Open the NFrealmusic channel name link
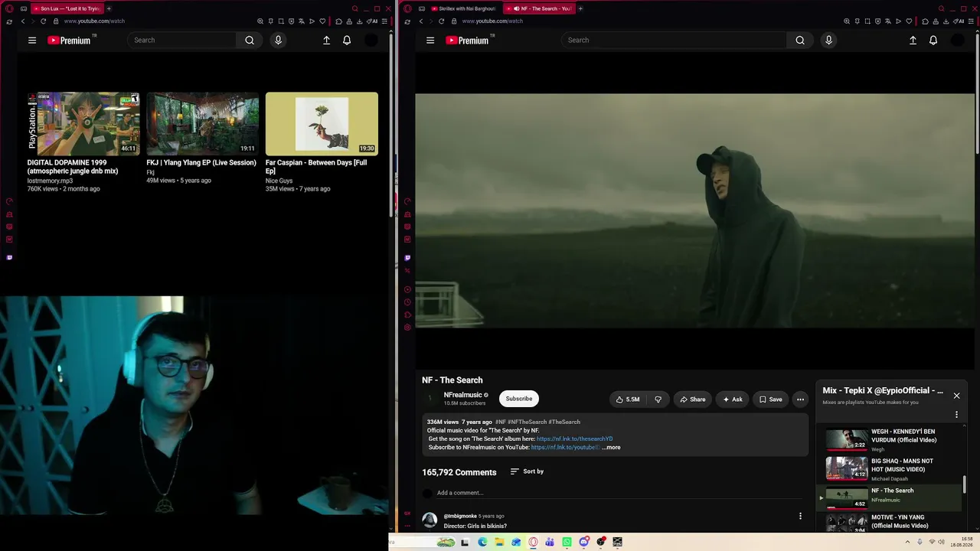The height and width of the screenshot is (551, 980). coord(462,395)
